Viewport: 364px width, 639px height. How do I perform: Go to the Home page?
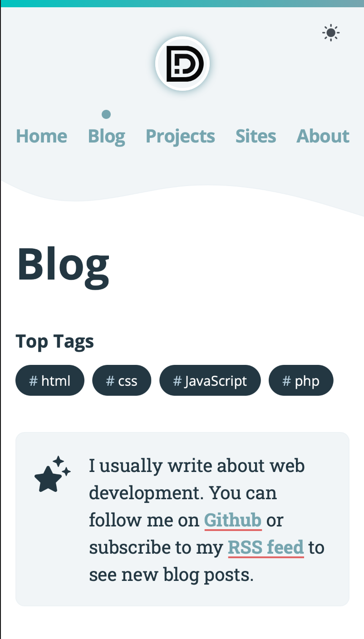42,136
